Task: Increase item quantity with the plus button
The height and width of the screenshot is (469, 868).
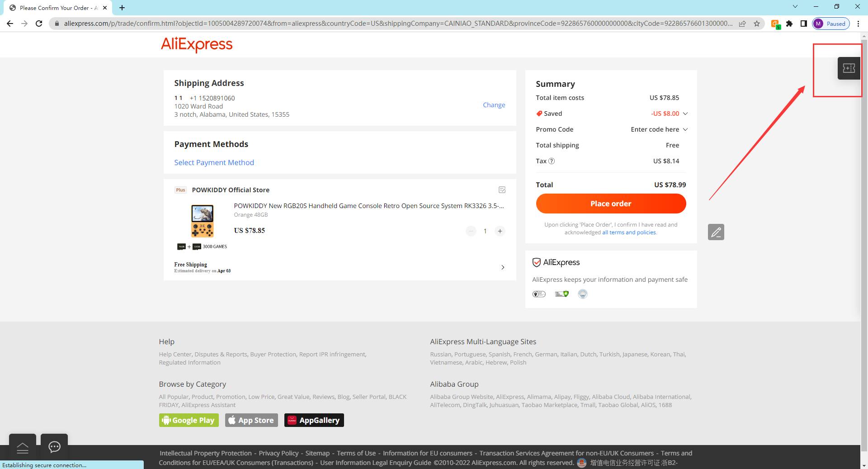Action: pyautogui.click(x=500, y=231)
